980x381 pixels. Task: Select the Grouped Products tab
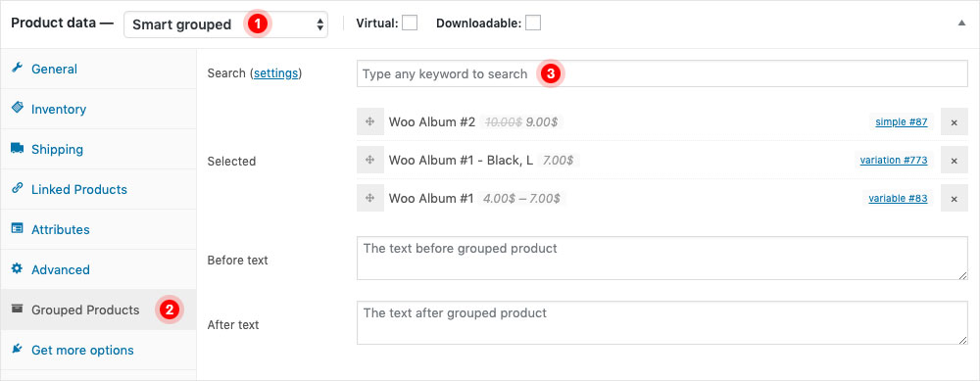[x=98, y=310]
